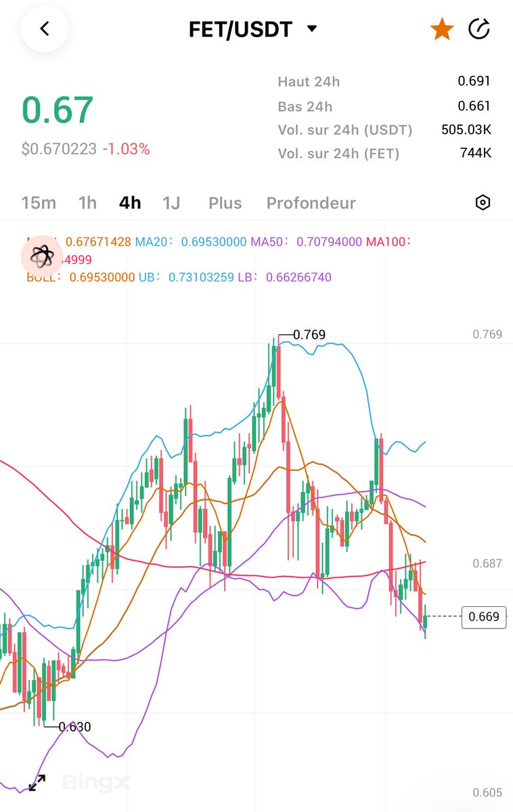Screen dimensions: 513x812
Task: Tap the 0.605 price axis label
Action: tap(487, 792)
